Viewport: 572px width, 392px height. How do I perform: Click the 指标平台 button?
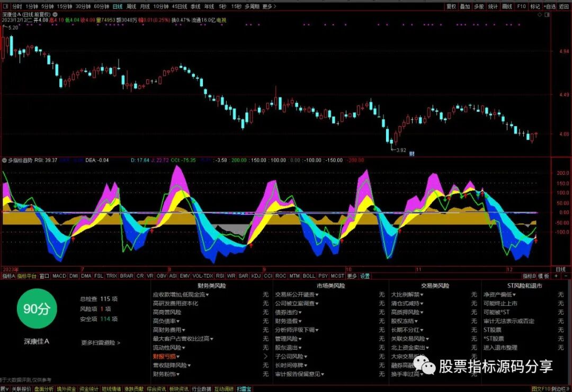coord(27,276)
